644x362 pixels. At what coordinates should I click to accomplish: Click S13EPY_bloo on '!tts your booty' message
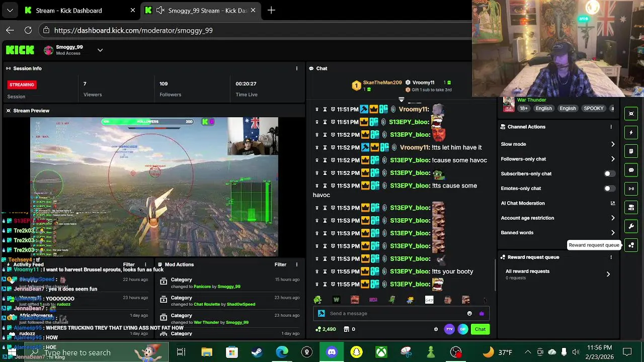[410, 271]
